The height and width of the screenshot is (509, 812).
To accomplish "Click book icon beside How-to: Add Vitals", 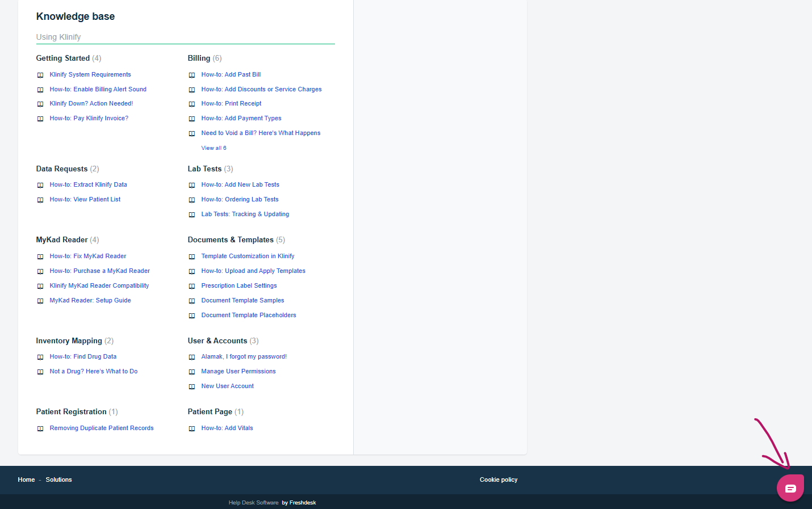I will point(192,428).
